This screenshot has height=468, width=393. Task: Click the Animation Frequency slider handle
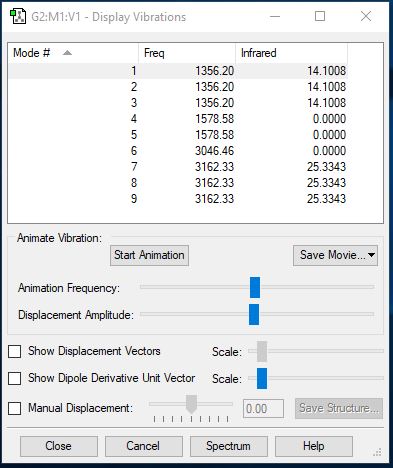tap(255, 287)
